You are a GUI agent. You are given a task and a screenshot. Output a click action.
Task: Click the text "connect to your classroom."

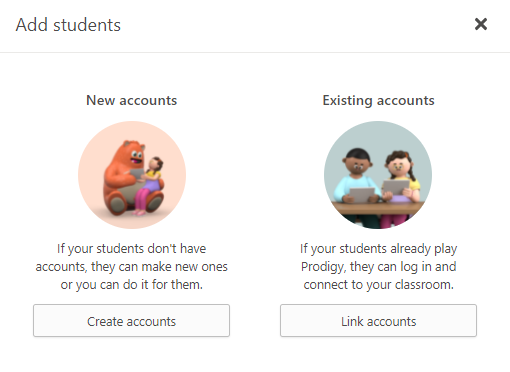pyautogui.click(x=378, y=285)
